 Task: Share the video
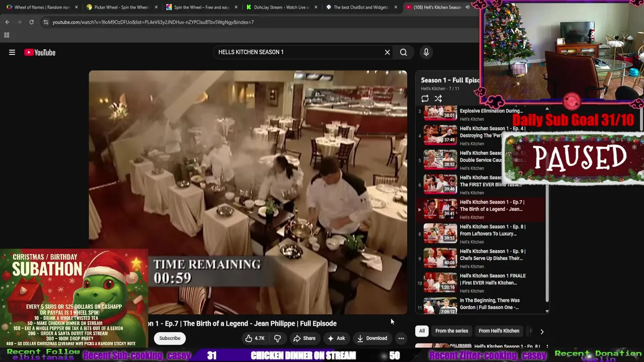[304, 338]
